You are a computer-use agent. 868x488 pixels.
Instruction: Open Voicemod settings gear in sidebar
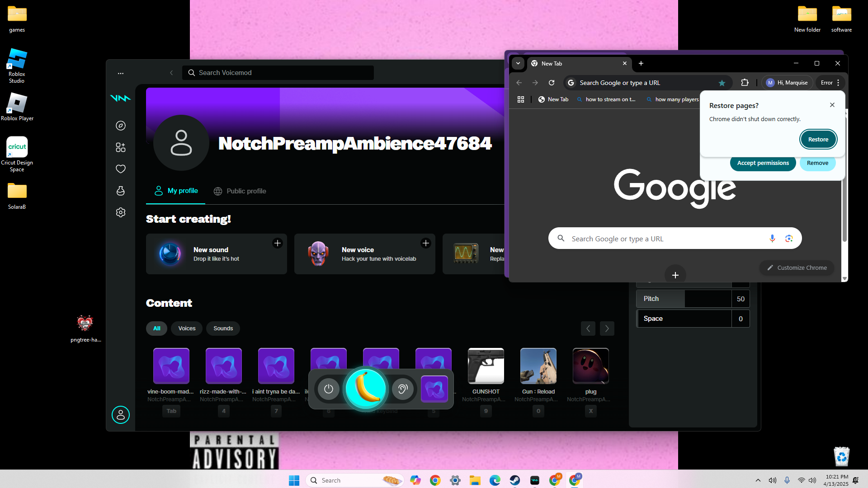coord(121,212)
